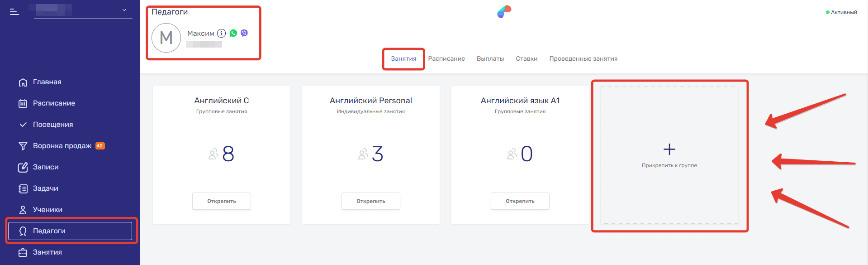This screenshot has height=265, width=868.
Task: Click the Viber icon next to Максим
Action: point(244,33)
